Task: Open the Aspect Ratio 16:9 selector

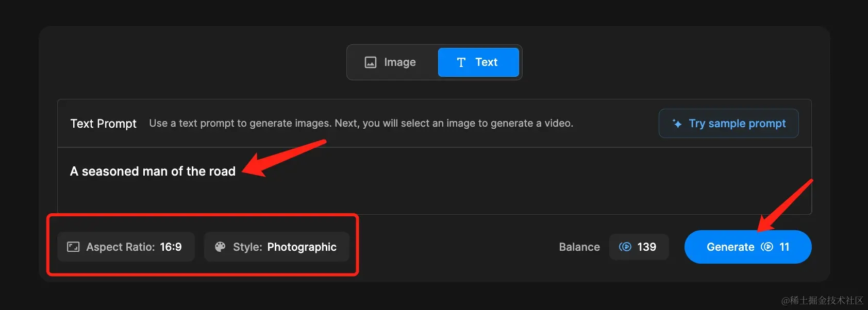Action: (x=126, y=247)
